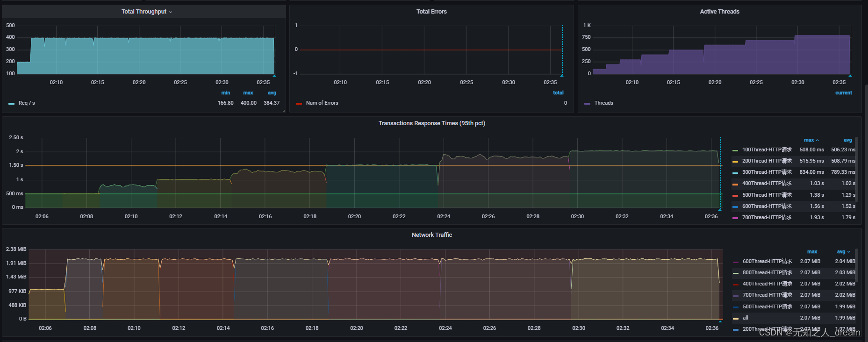Toggle 100Thread-HTTP请求 series in Response Times legend
This screenshot has height=342, width=868.
[767, 150]
